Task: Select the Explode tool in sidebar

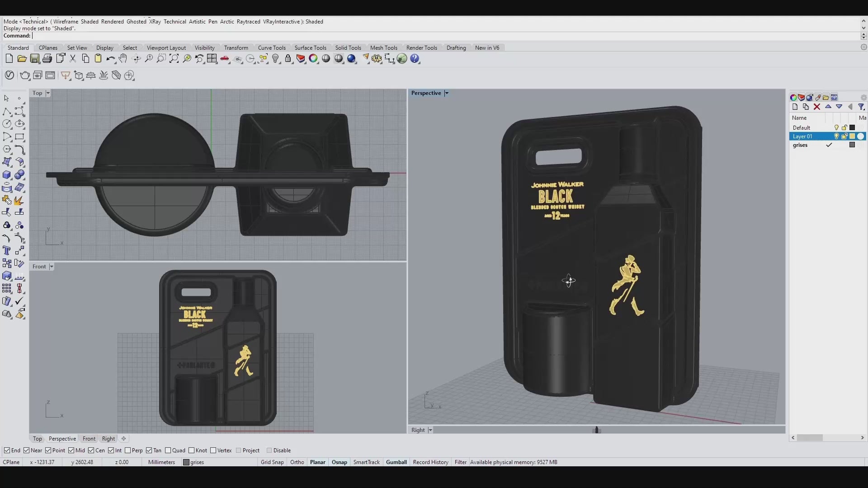Action: click(19, 200)
